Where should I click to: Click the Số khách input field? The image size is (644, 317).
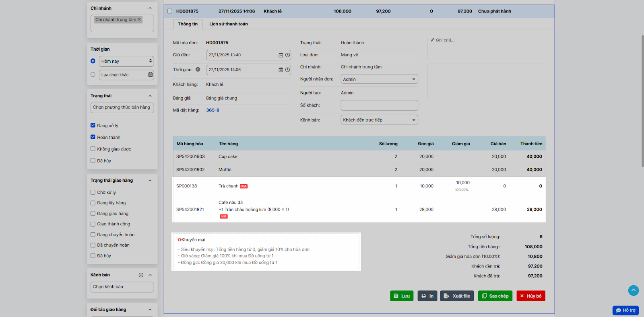pos(379,105)
